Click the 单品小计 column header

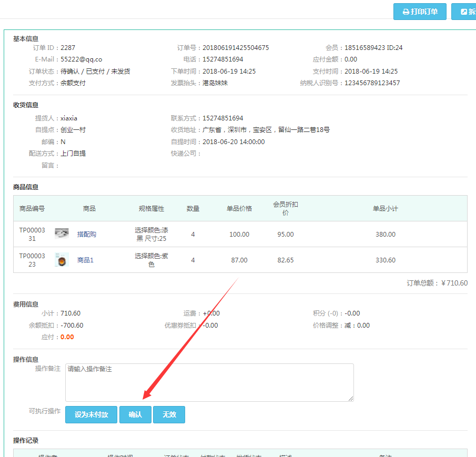point(385,209)
